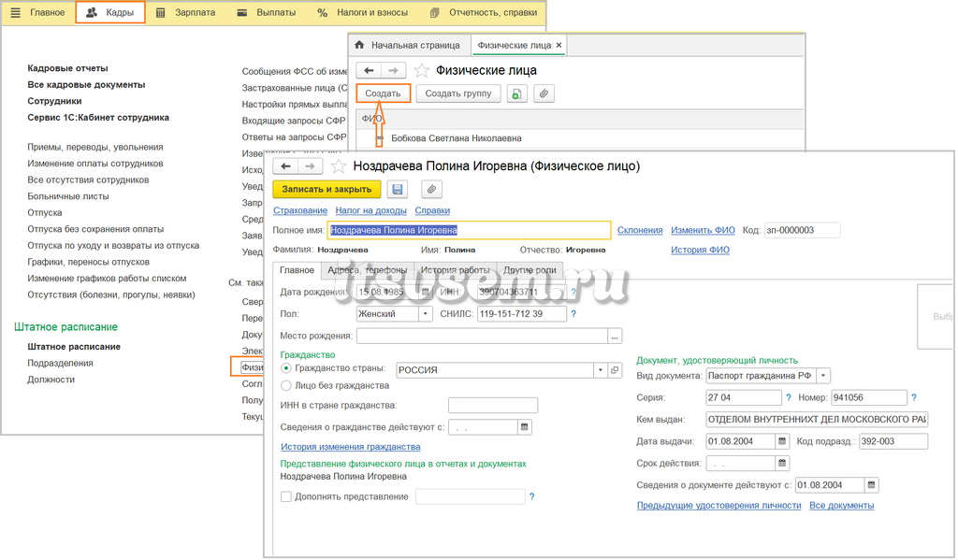Click the Создать группу button

458,93
